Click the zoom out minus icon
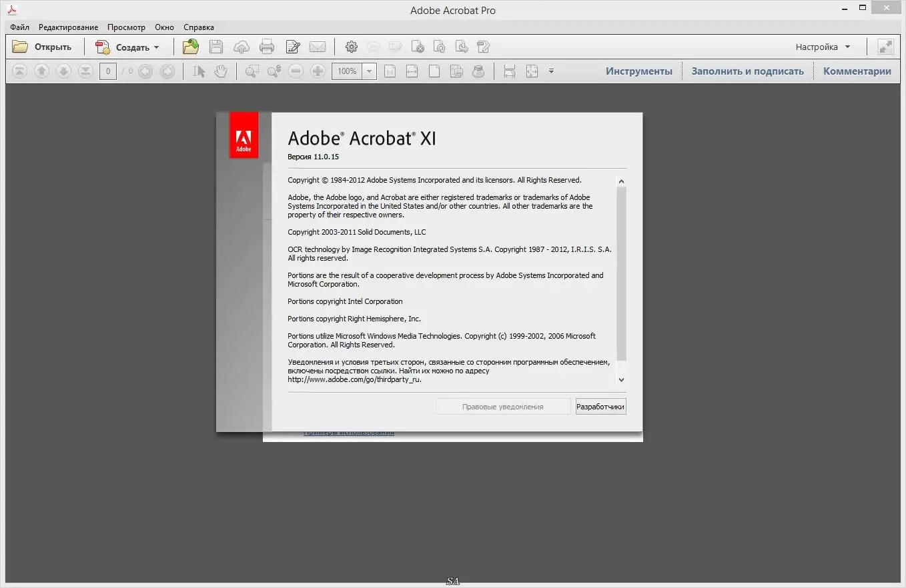906x588 pixels. pos(296,71)
